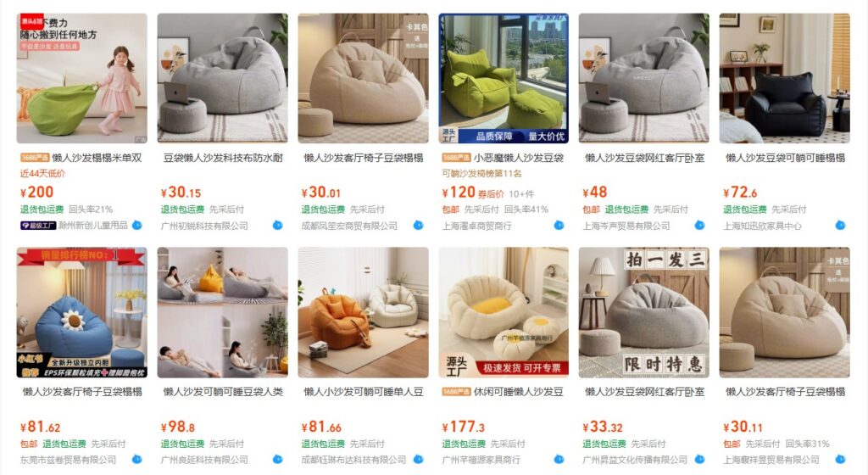Open the orange pumpkin sofa product image

point(363,312)
